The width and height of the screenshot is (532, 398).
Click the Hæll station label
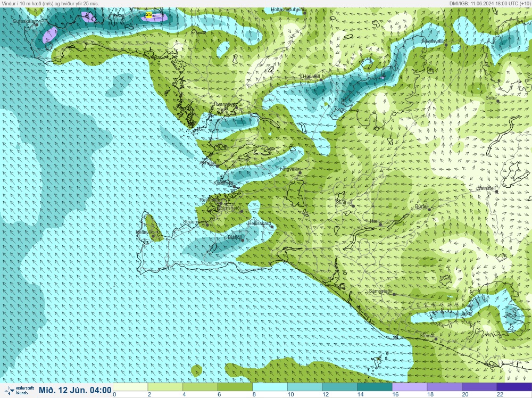[375, 221]
